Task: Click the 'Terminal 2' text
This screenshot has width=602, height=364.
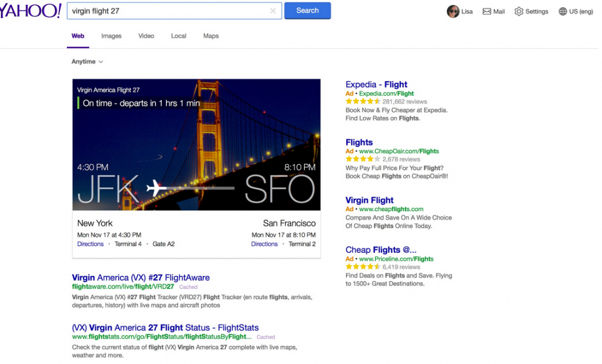Action: click(x=302, y=244)
